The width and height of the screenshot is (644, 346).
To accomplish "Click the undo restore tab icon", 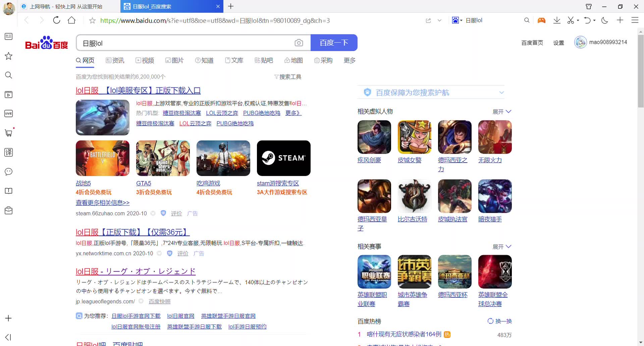I will pos(587,20).
